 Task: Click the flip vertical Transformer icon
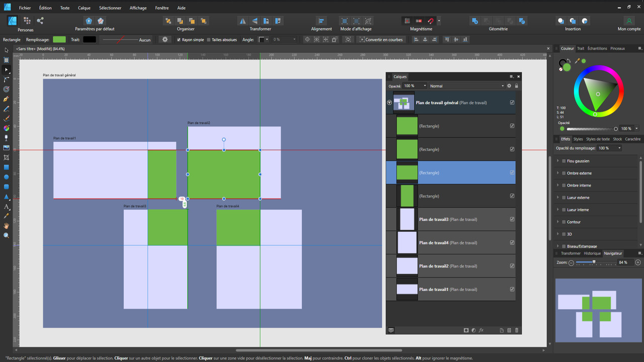255,21
